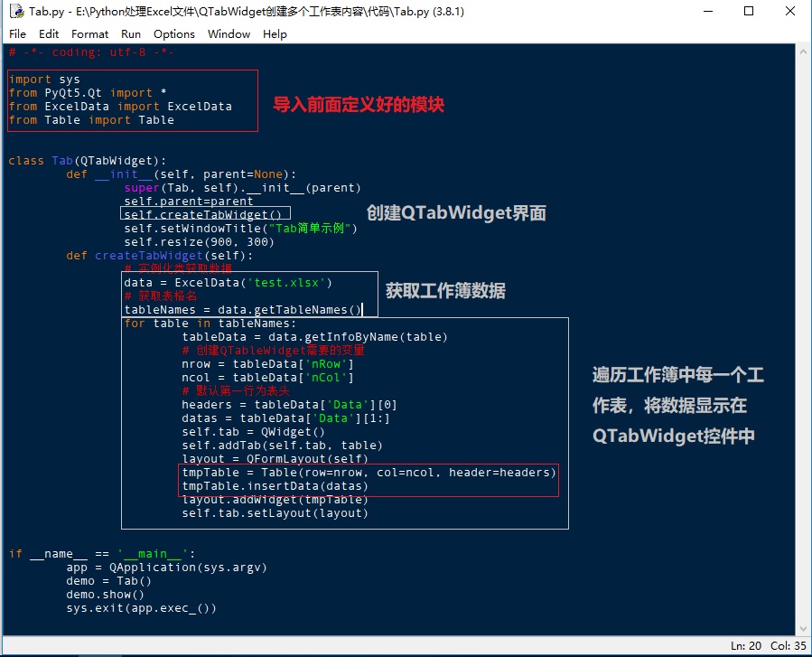Maximize the Tab.py editor window

(x=748, y=12)
